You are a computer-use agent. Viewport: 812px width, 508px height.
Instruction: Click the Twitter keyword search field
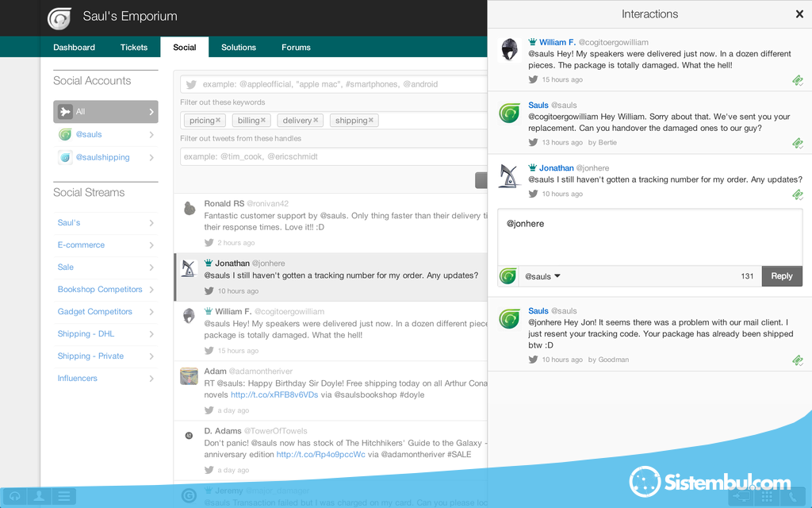pyautogui.click(x=334, y=84)
